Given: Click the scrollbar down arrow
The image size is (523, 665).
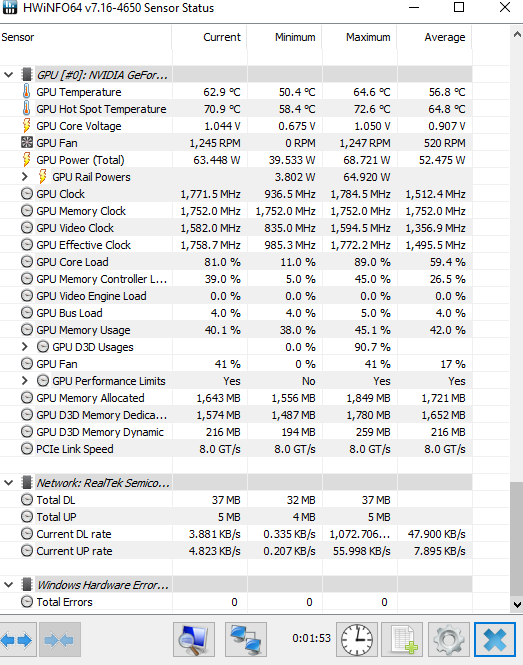Looking at the screenshot, I should 517,604.
